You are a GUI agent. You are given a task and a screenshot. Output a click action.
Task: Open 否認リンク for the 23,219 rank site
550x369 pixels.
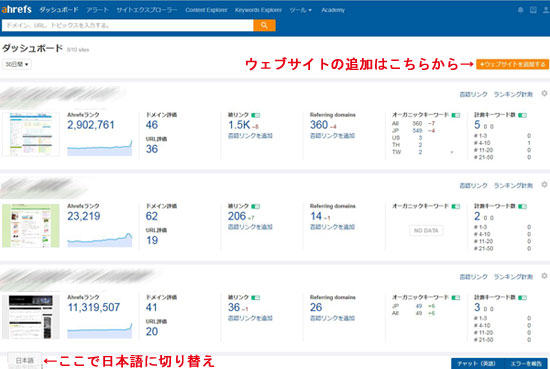(x=473, y=186)
